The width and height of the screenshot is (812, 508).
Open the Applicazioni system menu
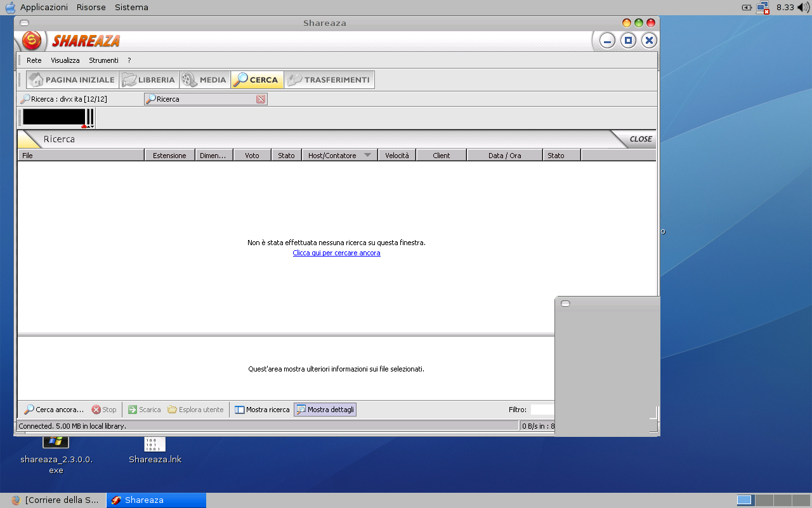[x=44, y=8]
